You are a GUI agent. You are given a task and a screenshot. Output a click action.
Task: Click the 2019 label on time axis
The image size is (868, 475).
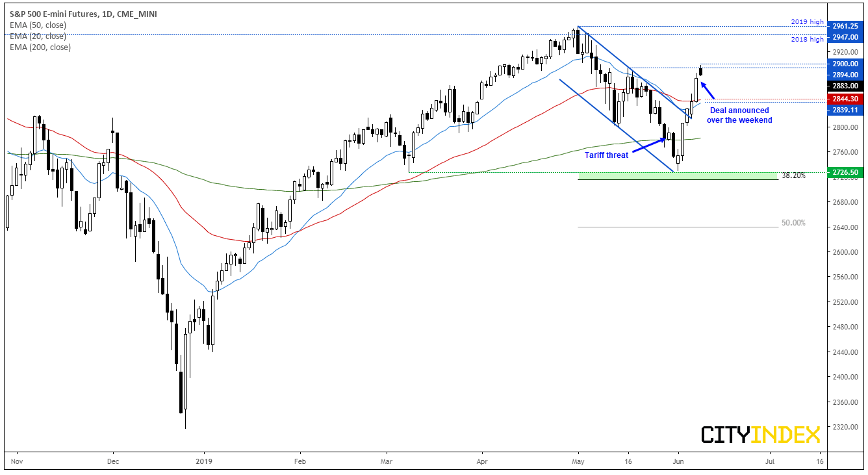tap(204, 461)
